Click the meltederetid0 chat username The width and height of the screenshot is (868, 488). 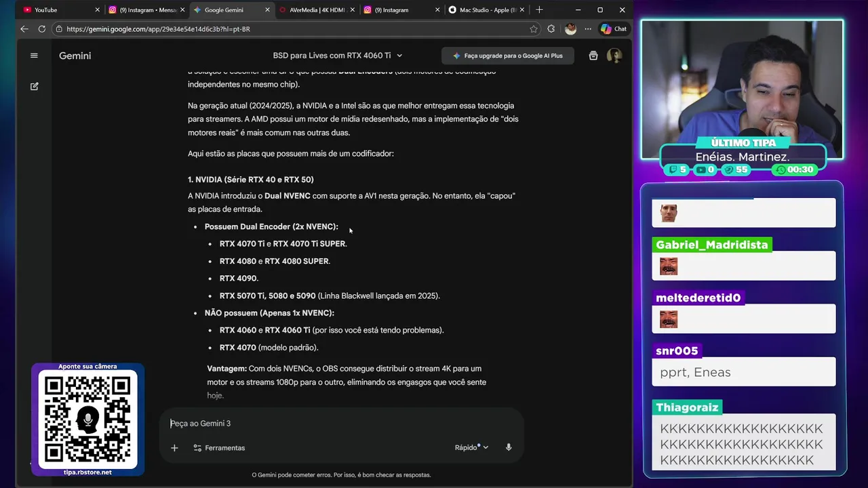pyautogui.click(x=698, y=298)
